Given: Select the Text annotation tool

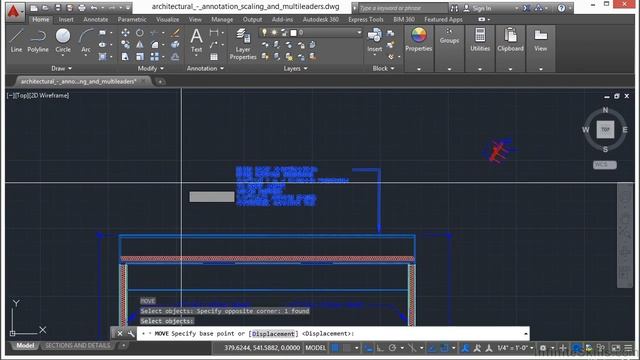Looking at the screenshot, I should pos(196,40).
